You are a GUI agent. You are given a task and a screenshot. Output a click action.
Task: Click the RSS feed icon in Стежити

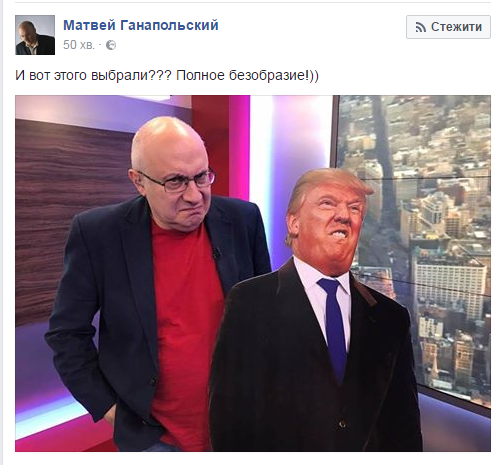pos(421,27)
